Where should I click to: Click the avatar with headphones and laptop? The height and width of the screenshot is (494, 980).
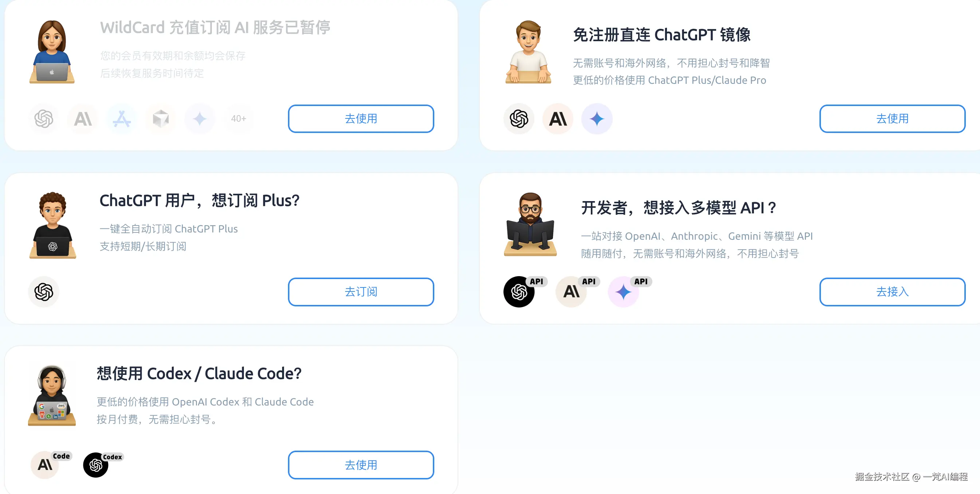coord(52,395)
